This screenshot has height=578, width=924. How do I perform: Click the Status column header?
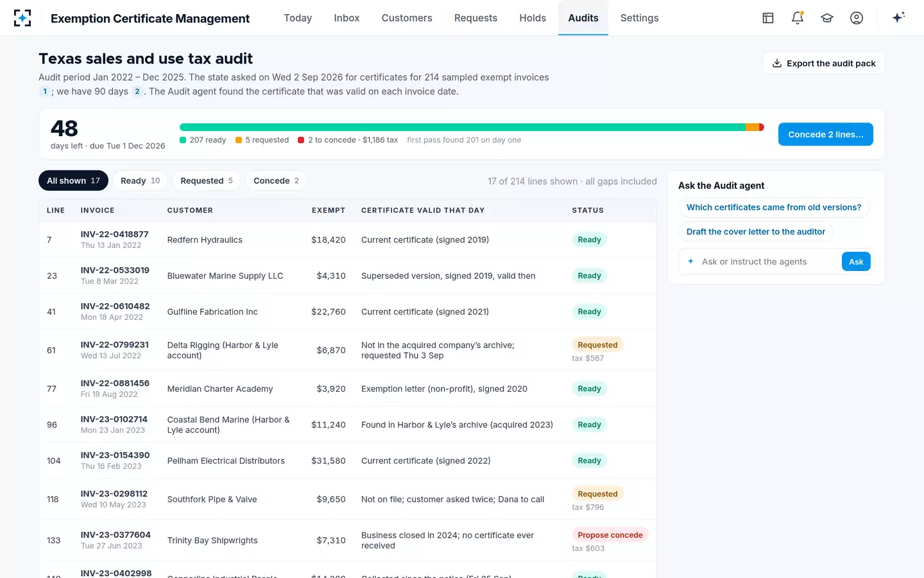[x=588, y=211]
